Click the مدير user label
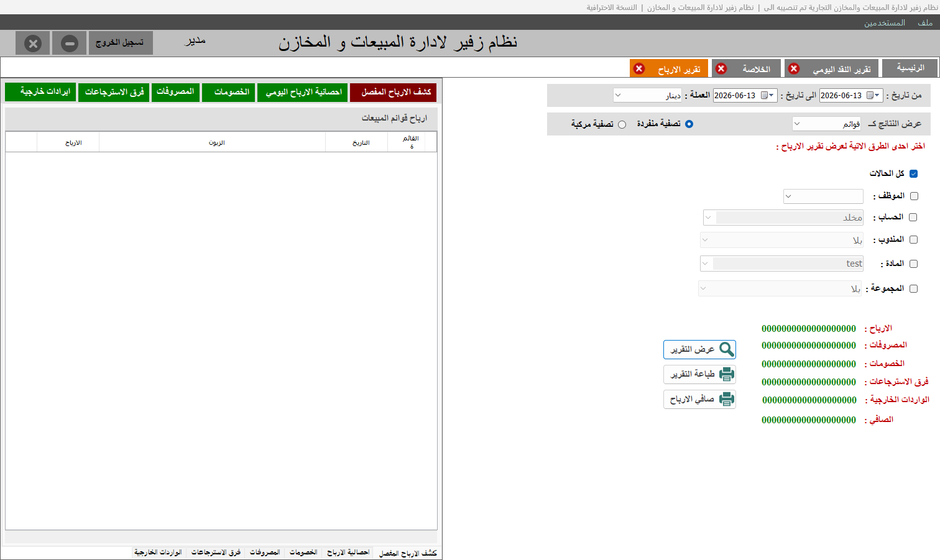The image size is (940, 560). [x=195, y=41]
